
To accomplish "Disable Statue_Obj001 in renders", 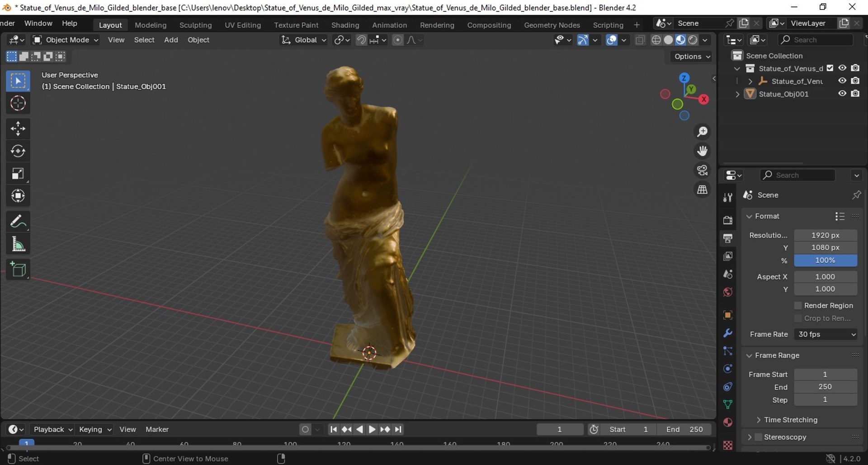I will (855, 94).
